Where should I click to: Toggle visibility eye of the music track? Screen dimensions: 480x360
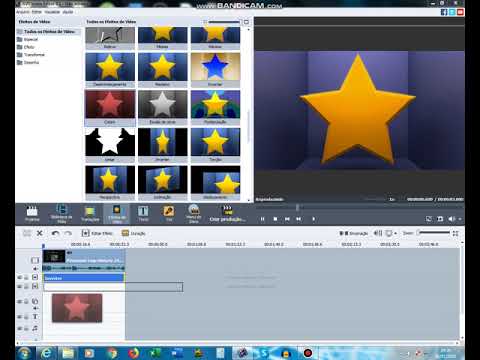pyautogui.click(x=19, y=328)
